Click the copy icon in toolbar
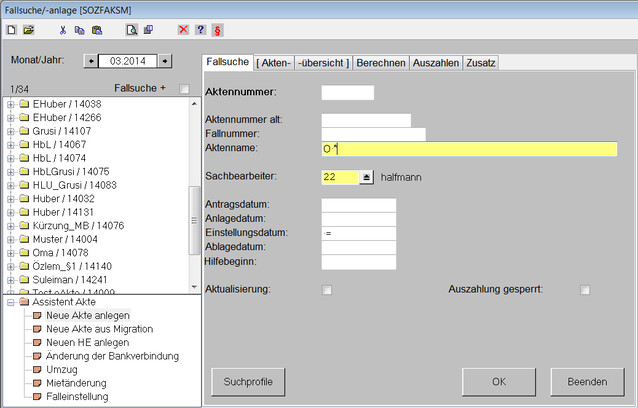The image size is (638, 408). pos(80,30)
